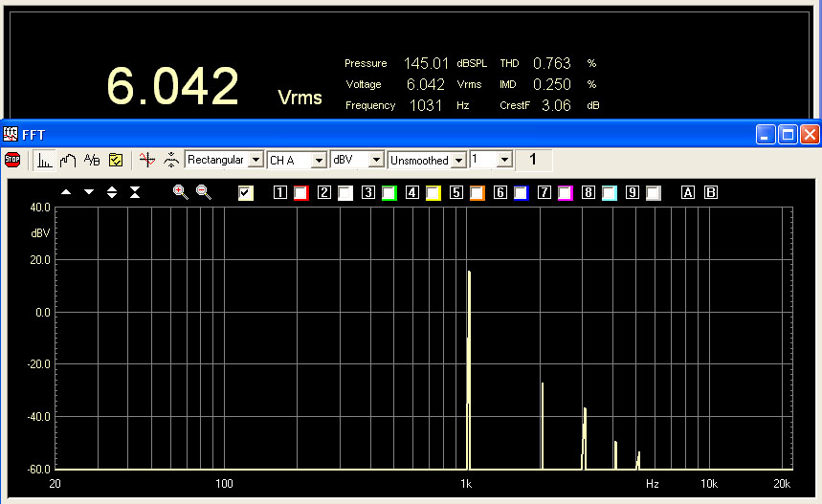Toggle the red overlay 1 checkbox

tap(300, 193)
